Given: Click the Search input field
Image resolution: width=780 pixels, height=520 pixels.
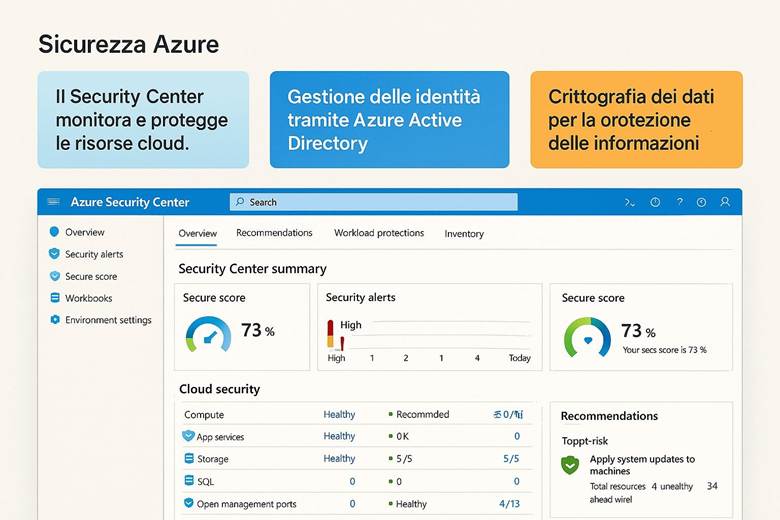Looking at the screenshot, I should [x=374, y=202].
